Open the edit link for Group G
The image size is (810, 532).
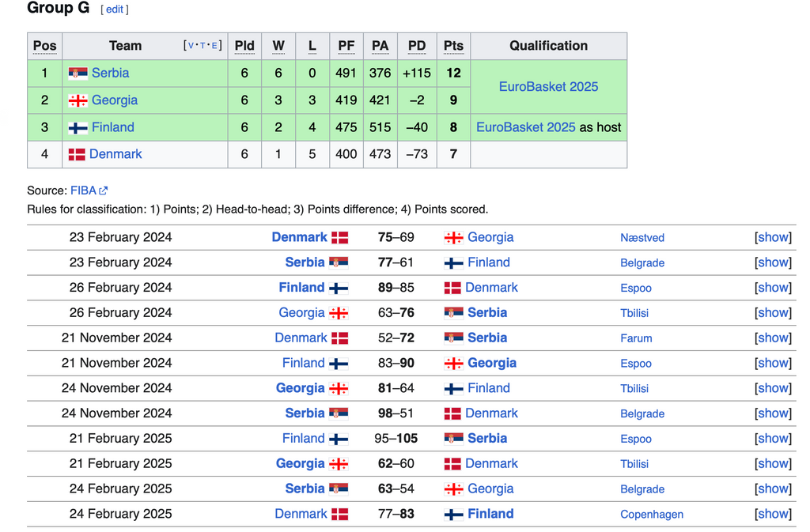pos(115,9)
